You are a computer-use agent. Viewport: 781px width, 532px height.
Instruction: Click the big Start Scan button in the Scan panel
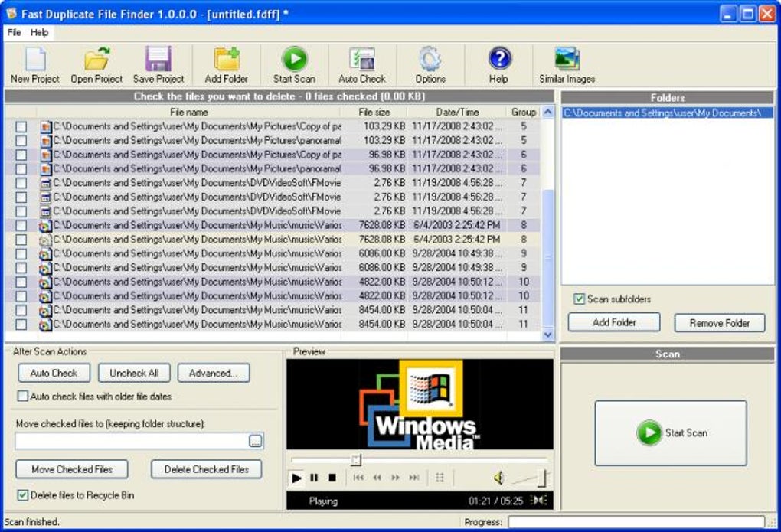tap(671, 433)
